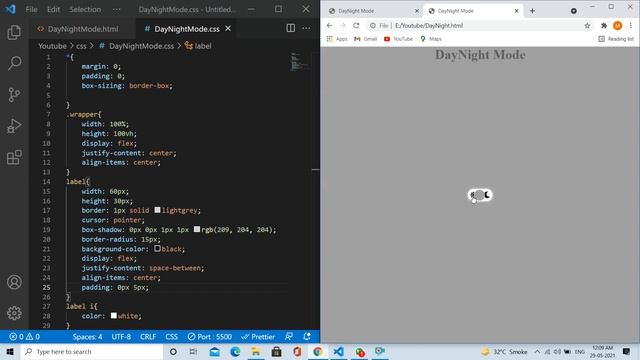
Task: Click Youtube folder in breadcrumb
Action: [x=52, y=46]
